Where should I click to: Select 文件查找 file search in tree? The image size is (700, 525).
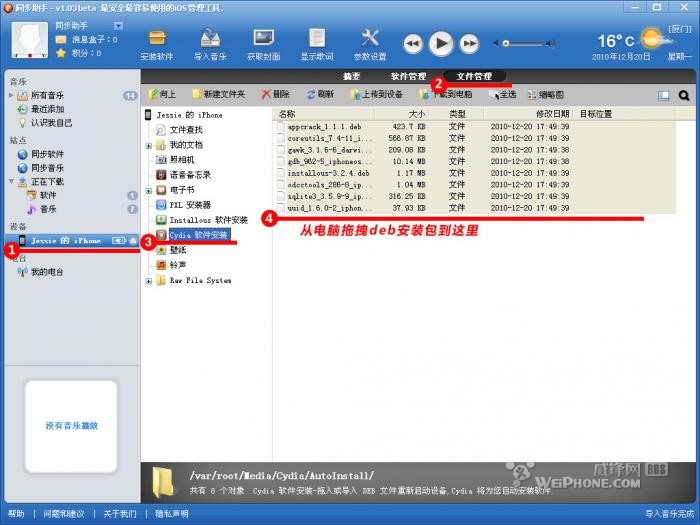[x=186, y=130]
